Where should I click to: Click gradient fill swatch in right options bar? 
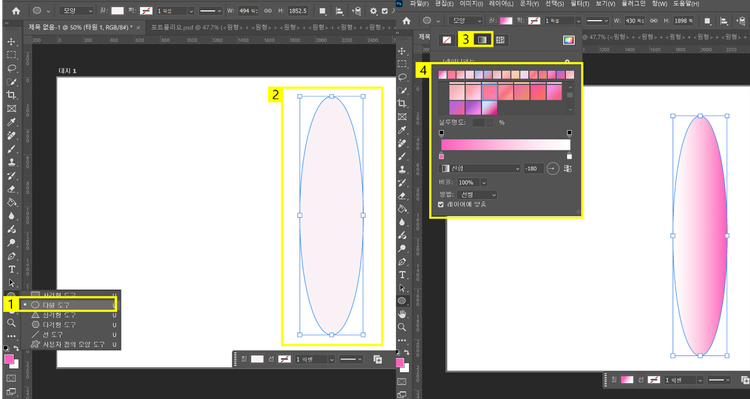click(506, 21)
